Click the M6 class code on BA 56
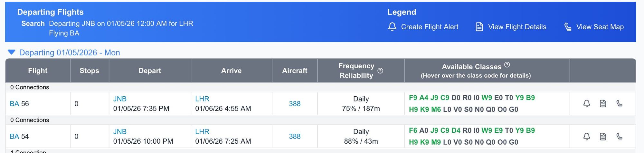The width and height of the screenshot is (644, 153). point(436,110)
